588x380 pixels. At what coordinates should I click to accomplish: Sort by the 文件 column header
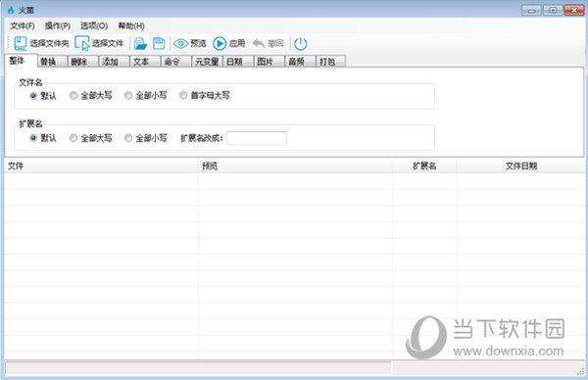pos(101,166)
